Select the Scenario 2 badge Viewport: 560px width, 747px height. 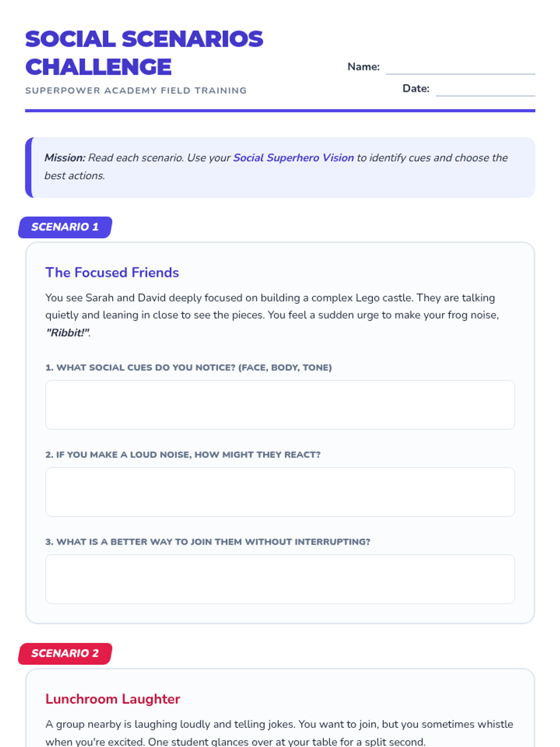pyautogui.click(x=65, y=653)
